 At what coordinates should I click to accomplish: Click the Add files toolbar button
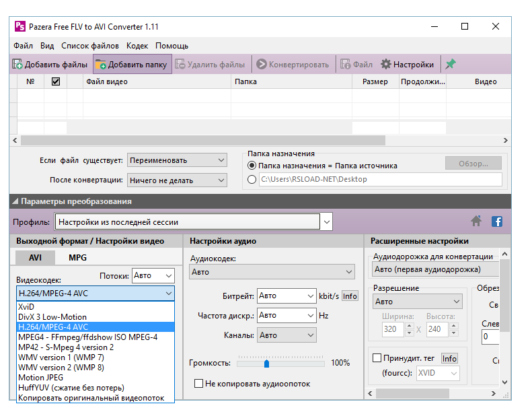pyautogui.click(x=50, y=64)
